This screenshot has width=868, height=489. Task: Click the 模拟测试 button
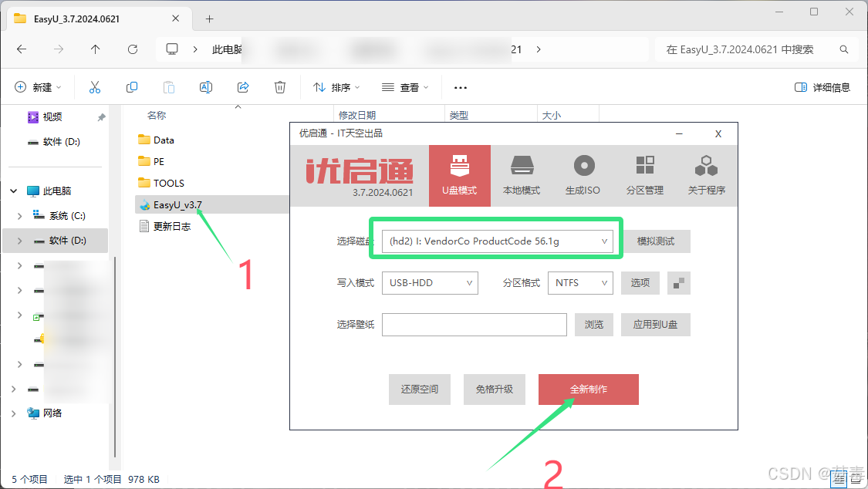point(655,241)
